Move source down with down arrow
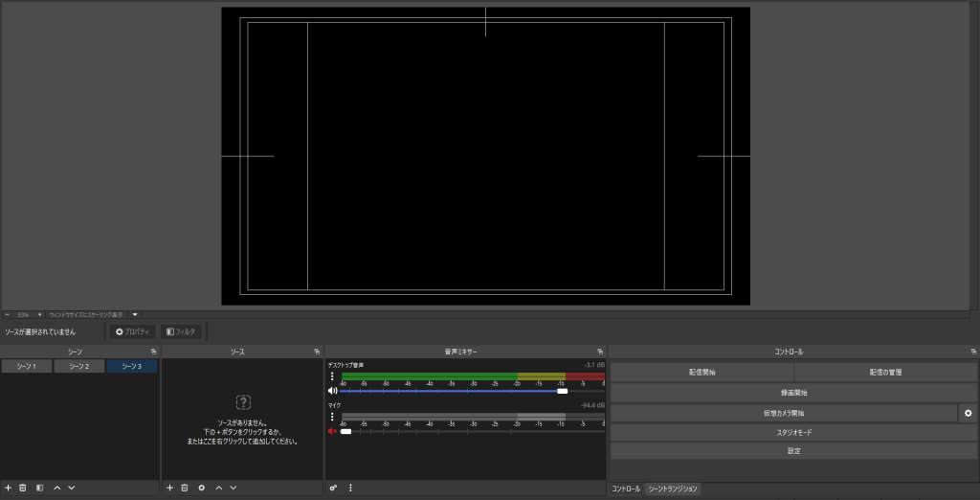This screenshot has width=980, height=500. [x=233, y=488]
